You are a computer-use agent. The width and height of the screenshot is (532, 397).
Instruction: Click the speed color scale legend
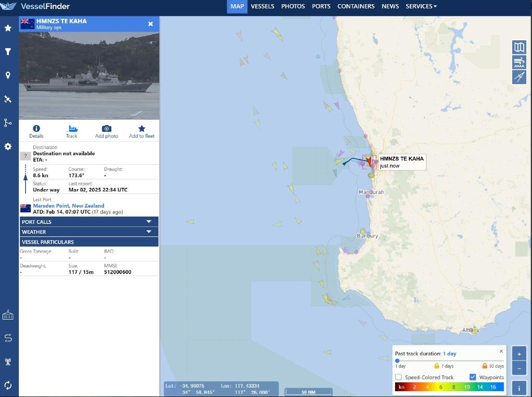pos(449,387)
